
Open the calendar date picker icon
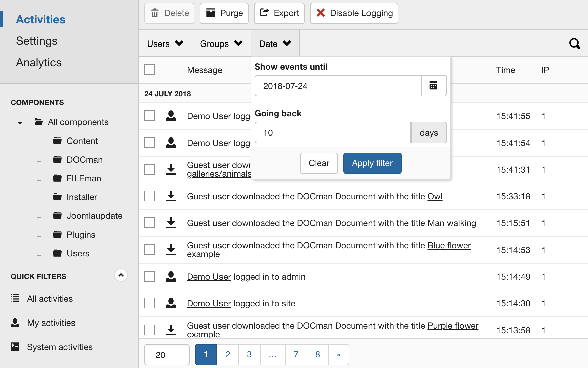[x=433, y=86]
